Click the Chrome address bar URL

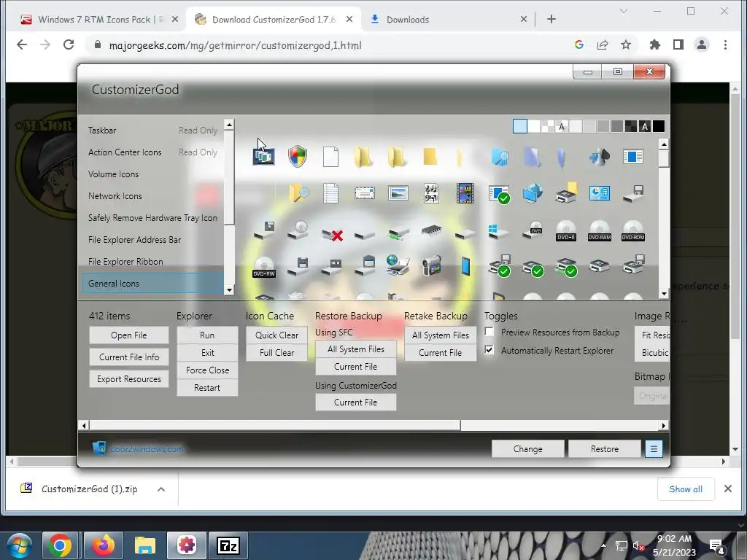236,45
